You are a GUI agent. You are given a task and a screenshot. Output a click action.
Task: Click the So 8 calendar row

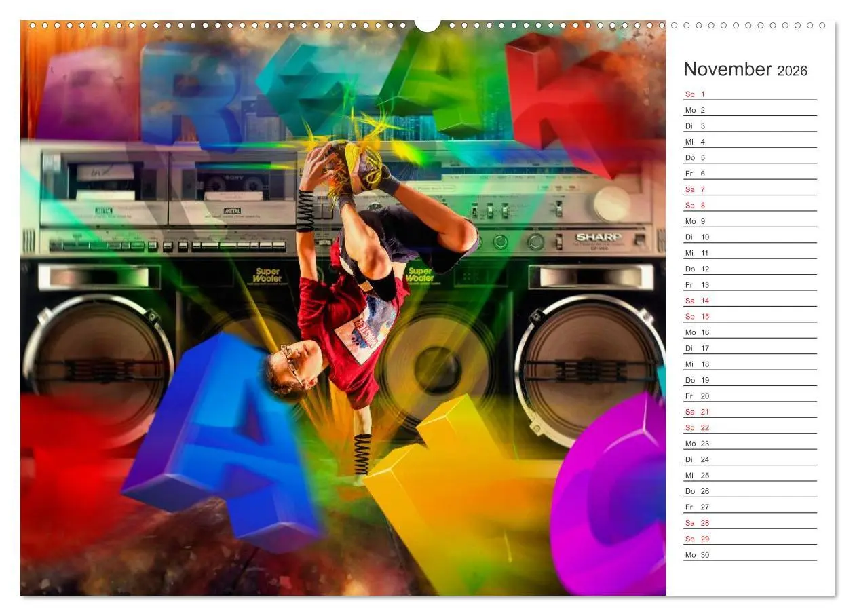point(750,206)
